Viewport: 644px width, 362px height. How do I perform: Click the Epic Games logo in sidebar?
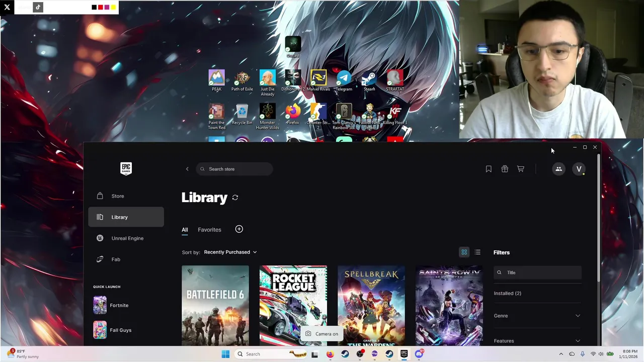pos(126,168)
